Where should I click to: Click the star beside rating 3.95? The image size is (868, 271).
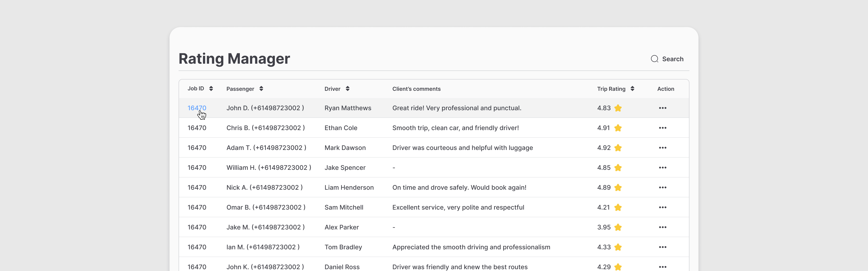[x=618, y=227]
